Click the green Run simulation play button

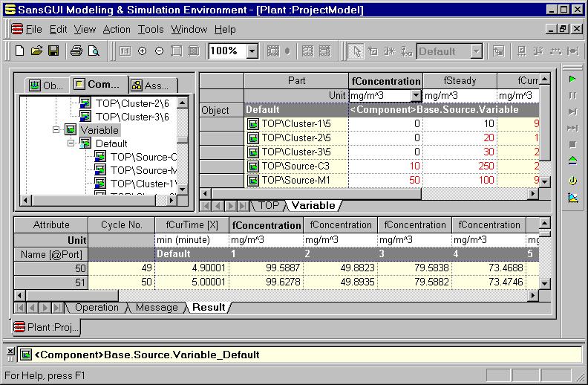(572, 79)
